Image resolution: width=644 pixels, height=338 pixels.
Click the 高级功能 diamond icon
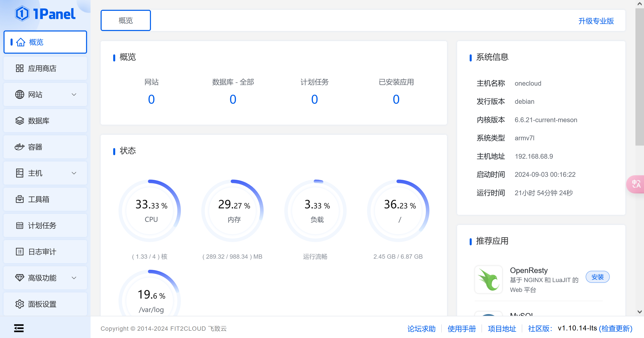click(x=20, y=278)
